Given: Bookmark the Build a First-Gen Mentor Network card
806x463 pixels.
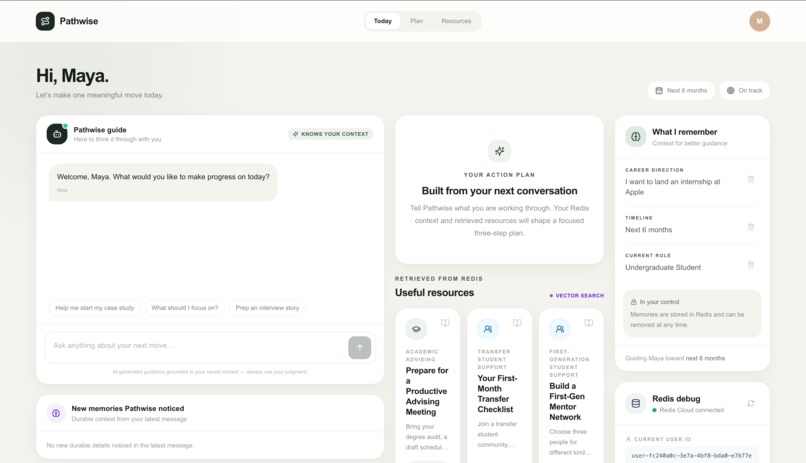Looking at the screenshot, I should coord(589,323).
